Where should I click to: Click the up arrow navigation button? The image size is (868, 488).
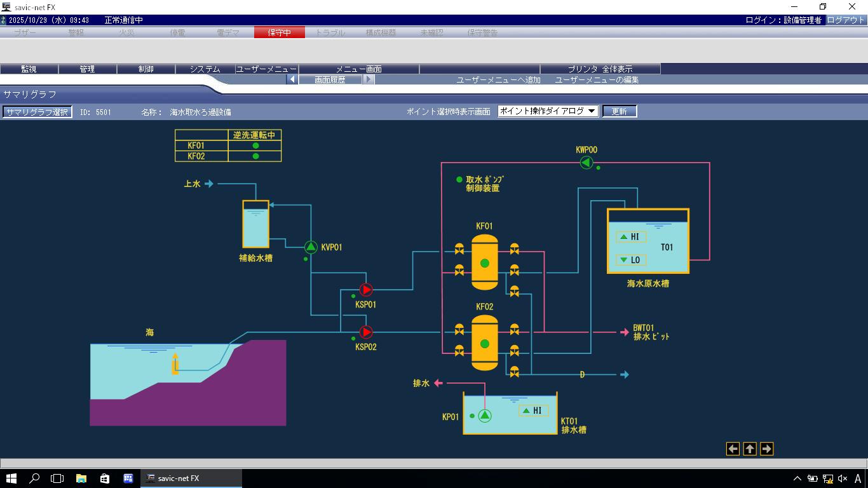[x=750, y=449]
